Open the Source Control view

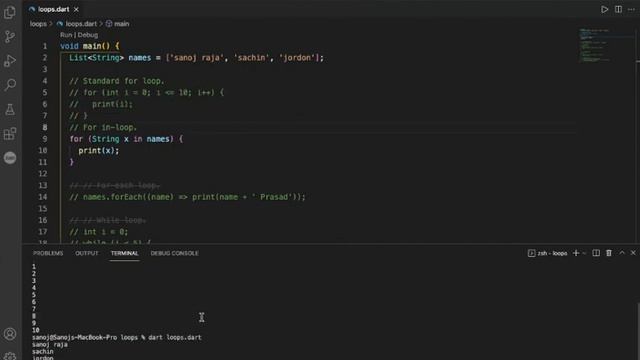[10, 37]
